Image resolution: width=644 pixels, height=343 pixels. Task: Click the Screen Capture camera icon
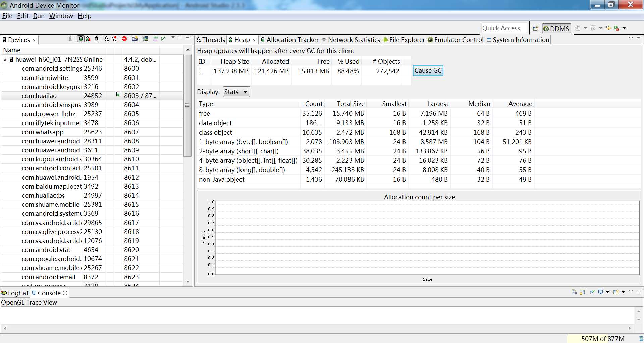[x=135, y=39]
